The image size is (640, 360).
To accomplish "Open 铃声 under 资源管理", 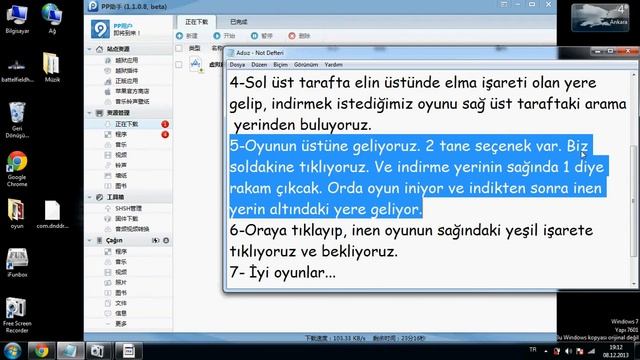I will click(x=121, y=165).
